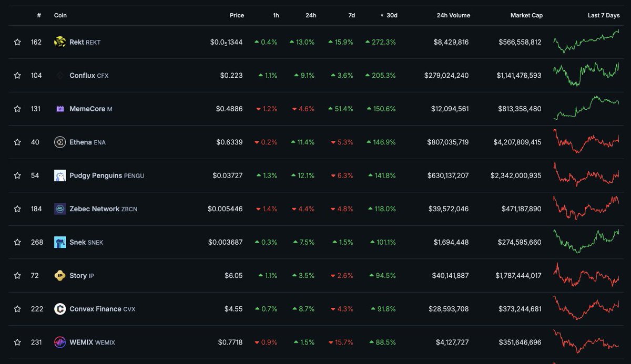This screenshot has height=364, width=631.
Task: Open Conflux 7-day sparkline chart
Action: tap(586, 75)
